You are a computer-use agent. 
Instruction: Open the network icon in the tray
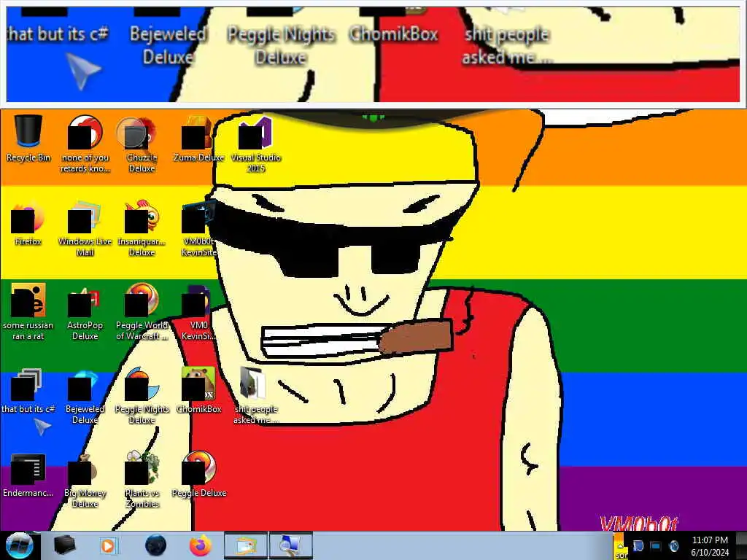click(656, 545)
